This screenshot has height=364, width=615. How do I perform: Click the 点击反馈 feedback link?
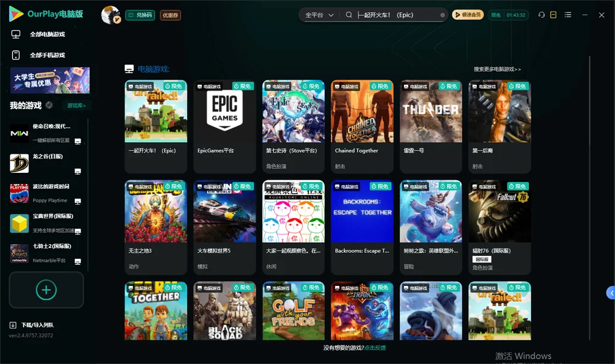tap(375, 347)
